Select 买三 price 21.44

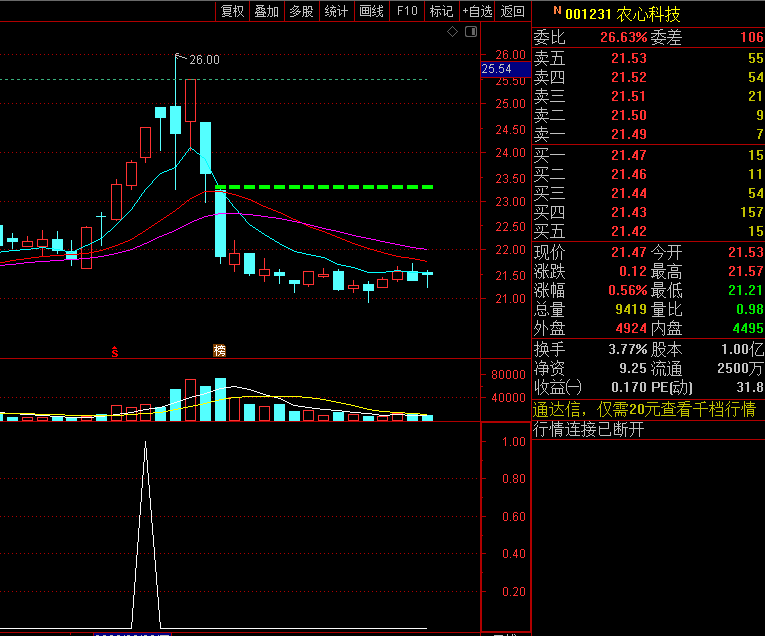point(629,194)
